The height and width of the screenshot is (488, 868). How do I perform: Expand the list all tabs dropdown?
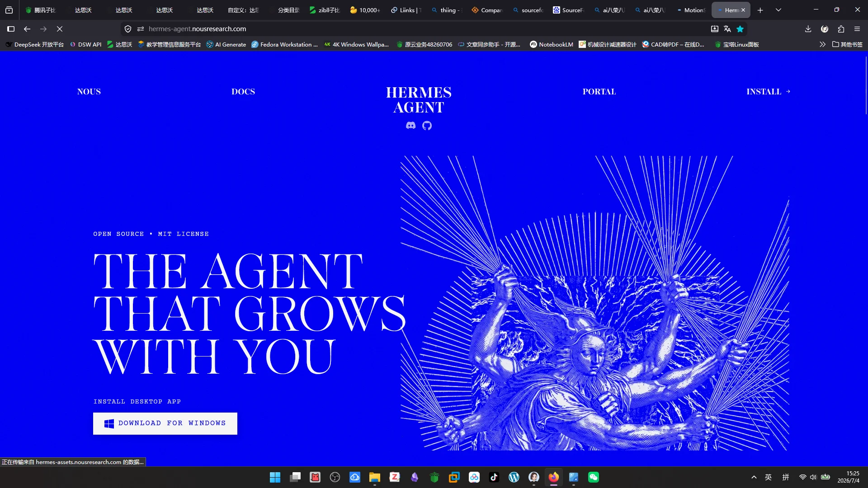point(778,10)
